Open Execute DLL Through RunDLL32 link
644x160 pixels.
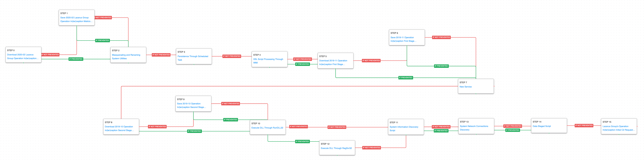coord(267,128)
